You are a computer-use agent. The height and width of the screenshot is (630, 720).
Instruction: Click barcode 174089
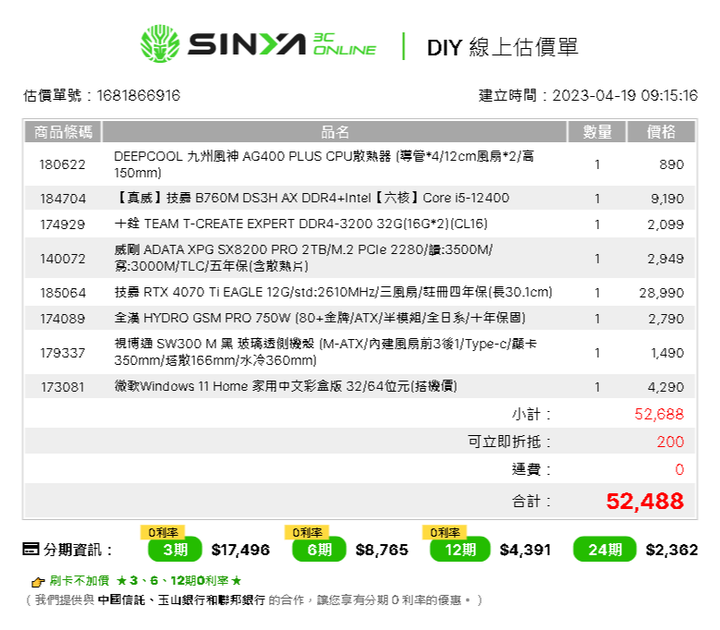tap(62, 318)
